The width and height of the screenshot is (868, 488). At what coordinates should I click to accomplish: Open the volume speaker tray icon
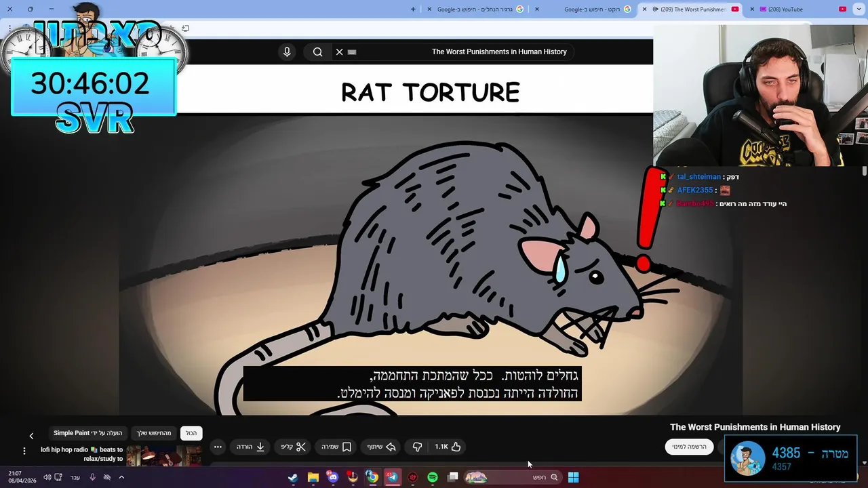47,477
